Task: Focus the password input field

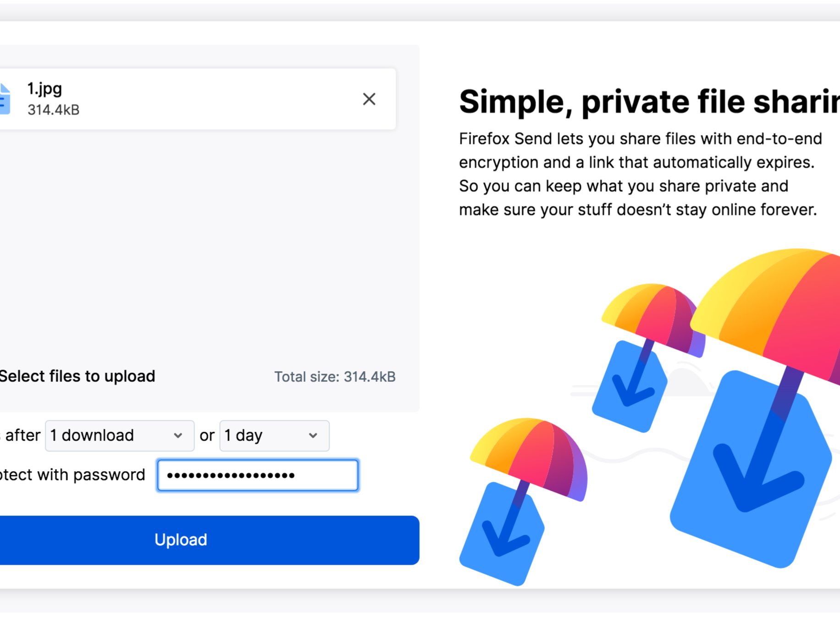Action: point(258,475)
